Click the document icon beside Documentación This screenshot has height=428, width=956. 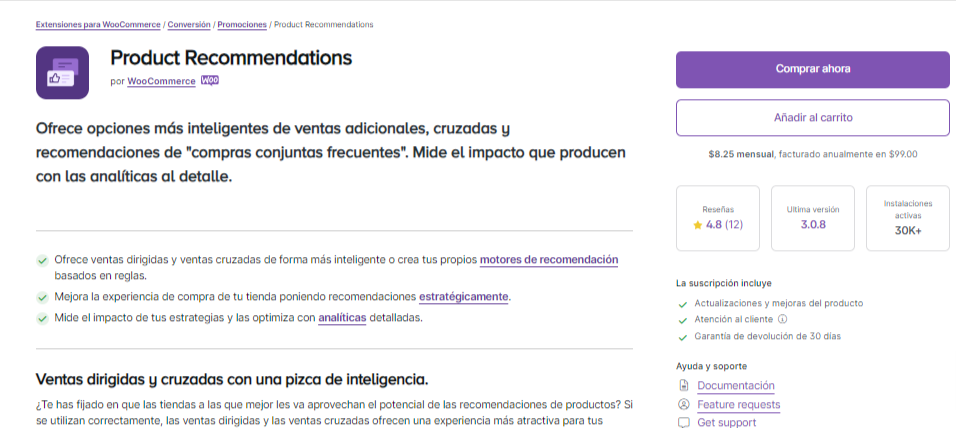click(684, 385)
